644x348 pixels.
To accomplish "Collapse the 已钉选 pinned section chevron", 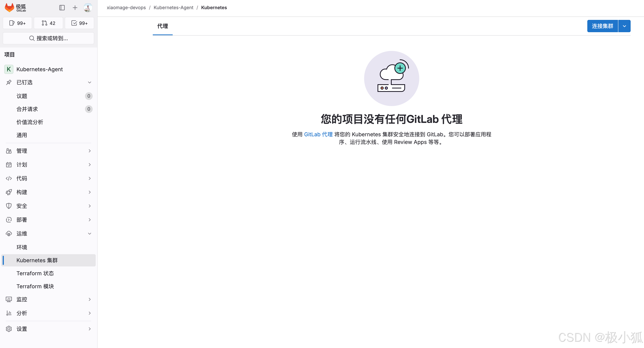I will point(90,82).
